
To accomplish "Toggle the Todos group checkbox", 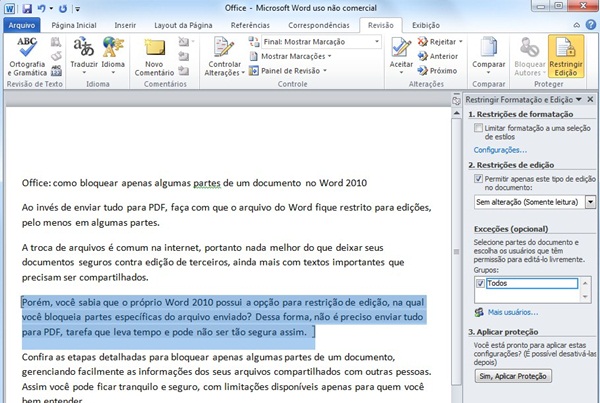I will coord(480,284).
